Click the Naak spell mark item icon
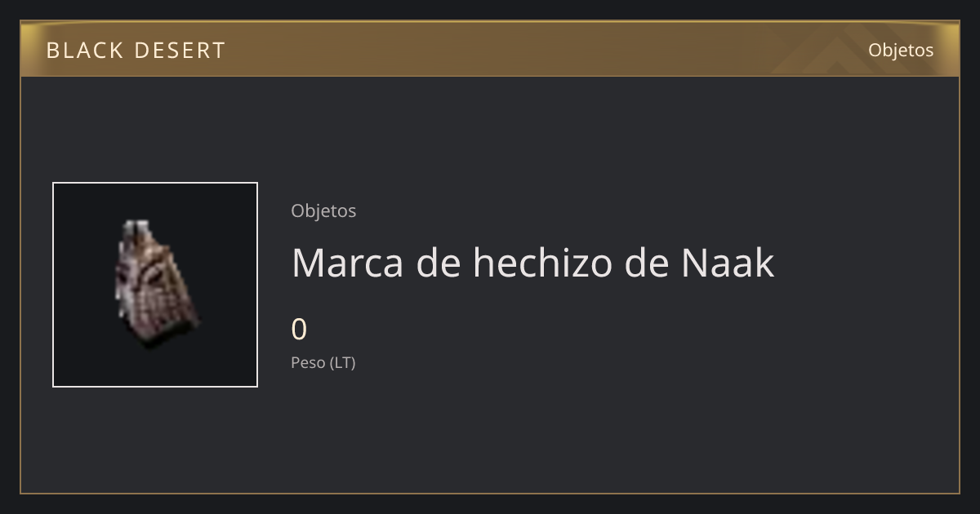This screenshot has width=980, height=514. coord(155,284)
